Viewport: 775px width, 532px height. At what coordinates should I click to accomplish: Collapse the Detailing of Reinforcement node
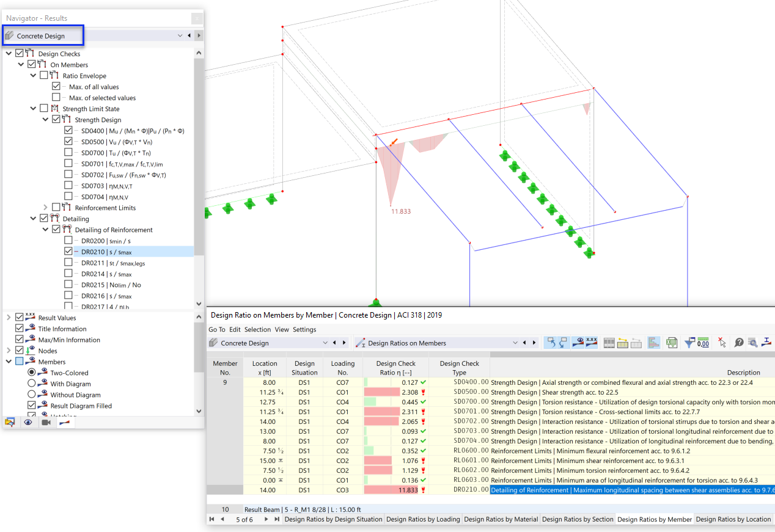point(45,230)
